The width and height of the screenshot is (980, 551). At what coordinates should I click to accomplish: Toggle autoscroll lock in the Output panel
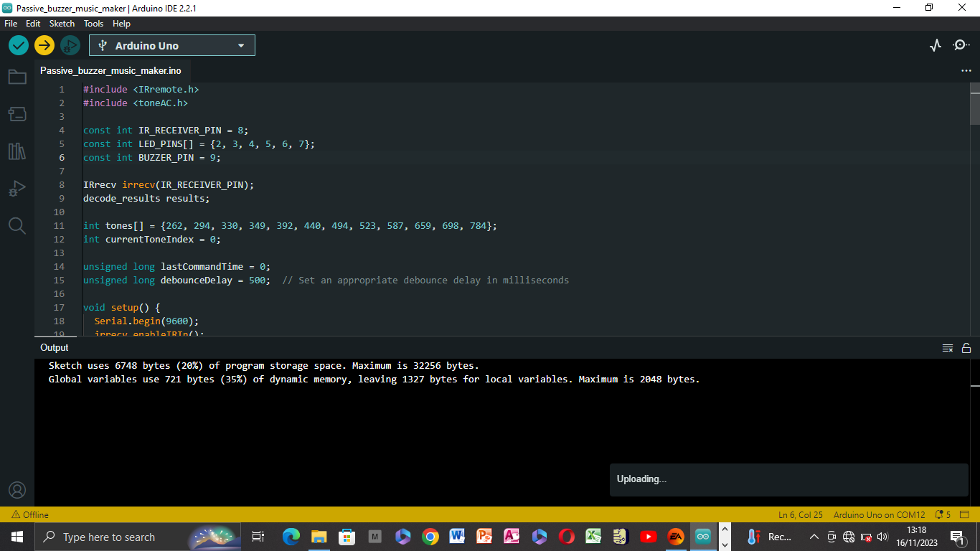pyautogui.click(x=966, y=348)
